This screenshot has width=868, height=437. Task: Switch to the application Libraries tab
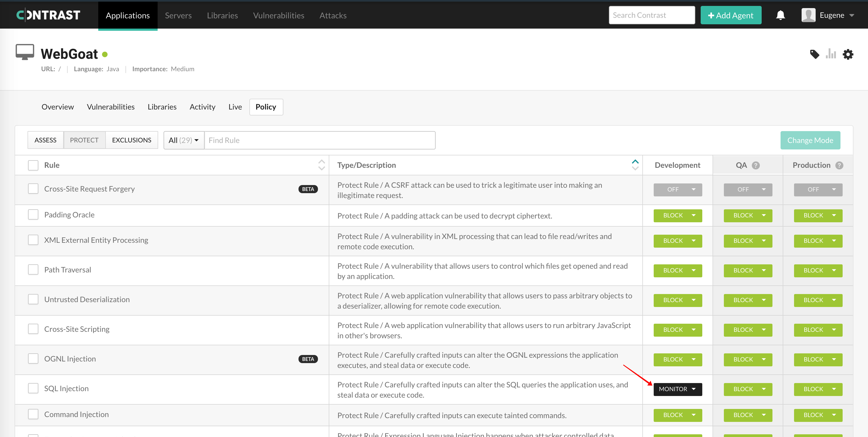pyautogui.click(x=162, y=107)
